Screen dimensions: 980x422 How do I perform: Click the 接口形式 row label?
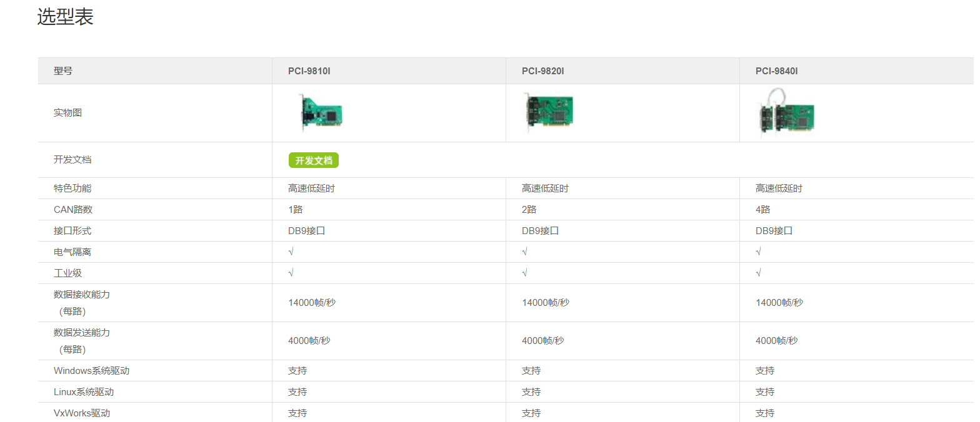[x=72, y=230]
